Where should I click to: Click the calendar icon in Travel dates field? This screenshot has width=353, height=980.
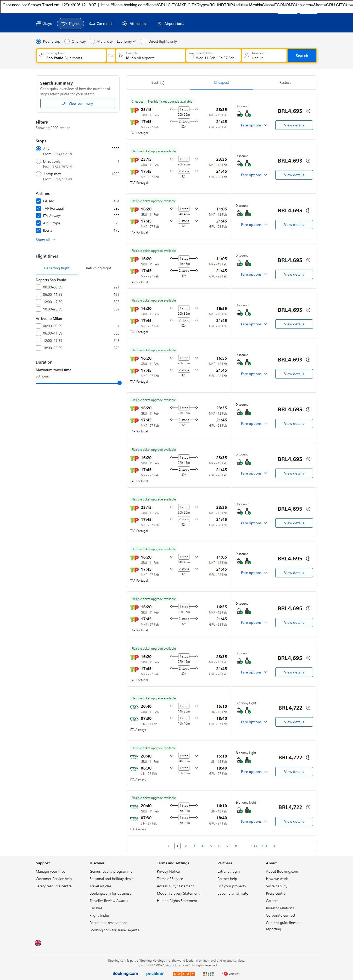(x=191, y=55)
